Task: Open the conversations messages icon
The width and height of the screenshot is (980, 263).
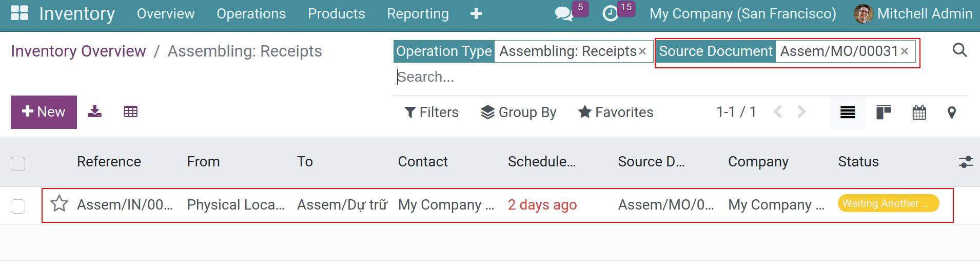Action: (x=564, y=14)
